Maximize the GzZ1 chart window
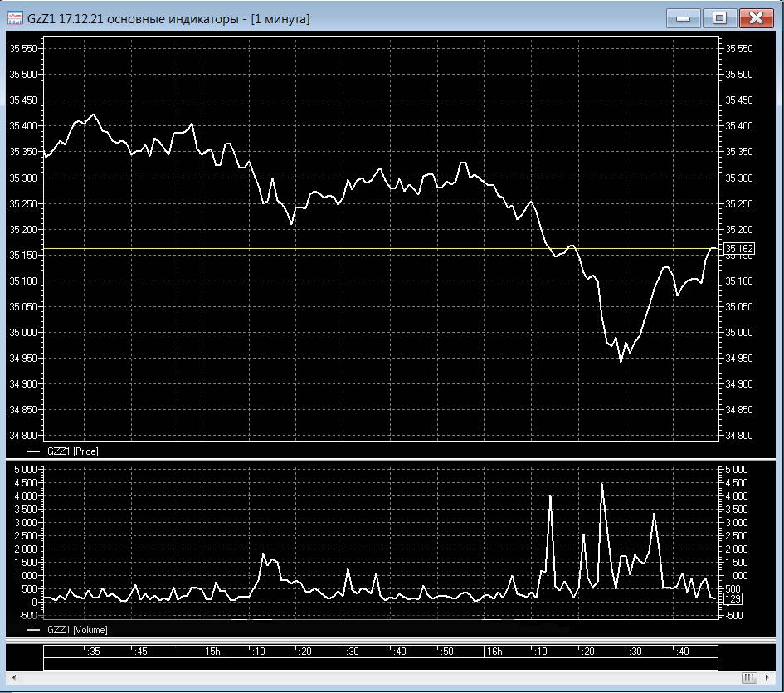The image size is (784, 693). point(719,18)
